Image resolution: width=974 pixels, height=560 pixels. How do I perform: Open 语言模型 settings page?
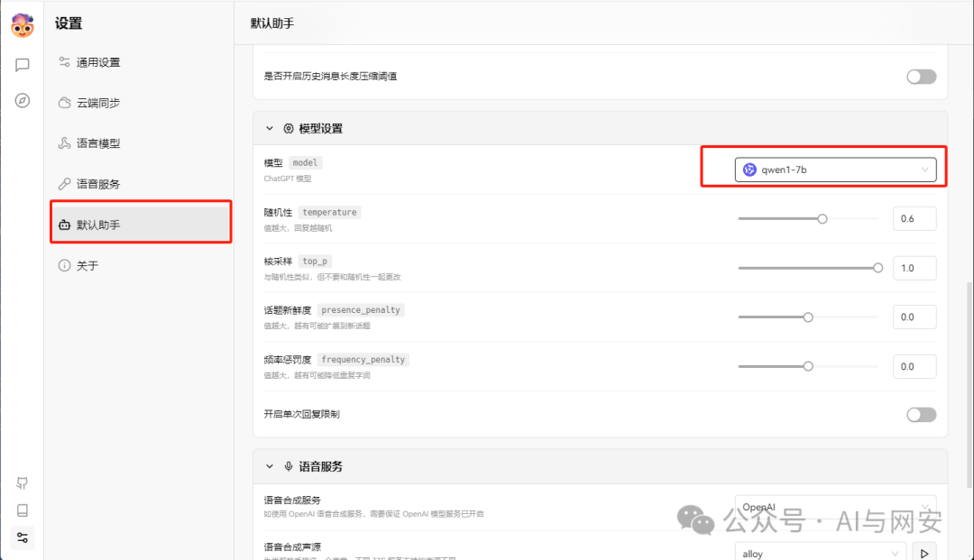click(141, 143)
